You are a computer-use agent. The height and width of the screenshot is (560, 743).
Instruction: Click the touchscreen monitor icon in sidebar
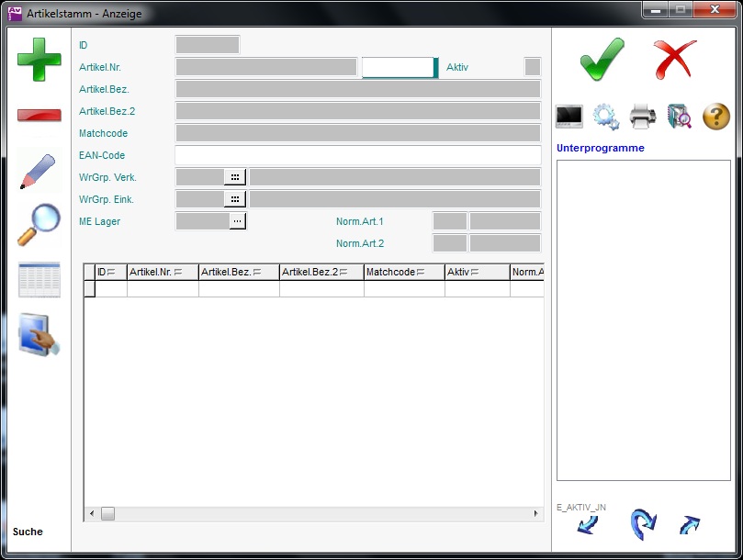click(x=39, y=335)
